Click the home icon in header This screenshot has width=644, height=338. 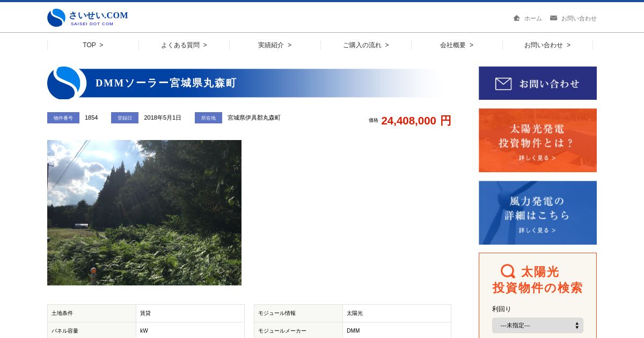(516, 18)
